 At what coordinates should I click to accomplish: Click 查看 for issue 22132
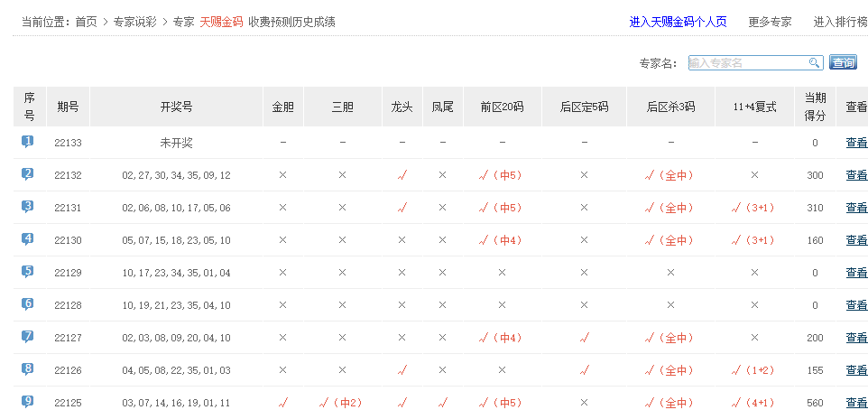855,175
